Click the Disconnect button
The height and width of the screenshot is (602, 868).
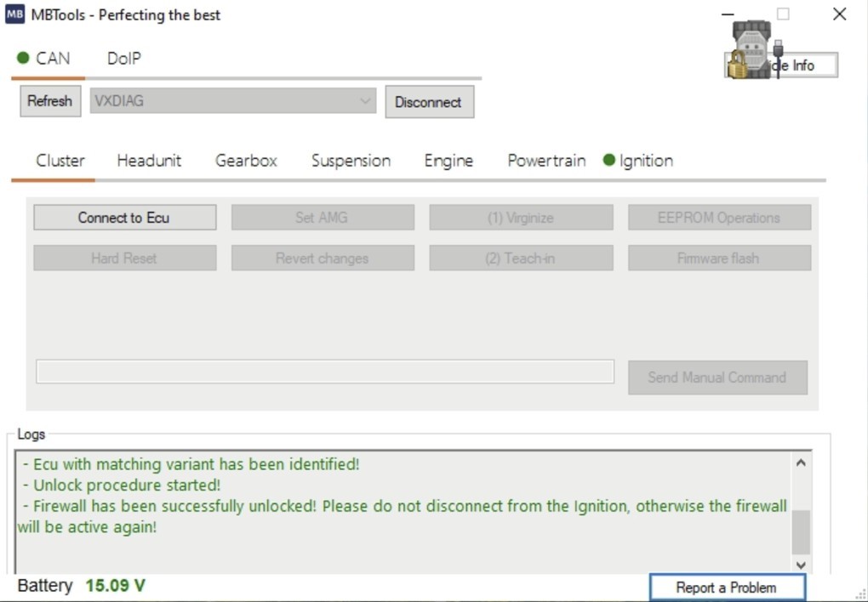[x=428, y=102]
